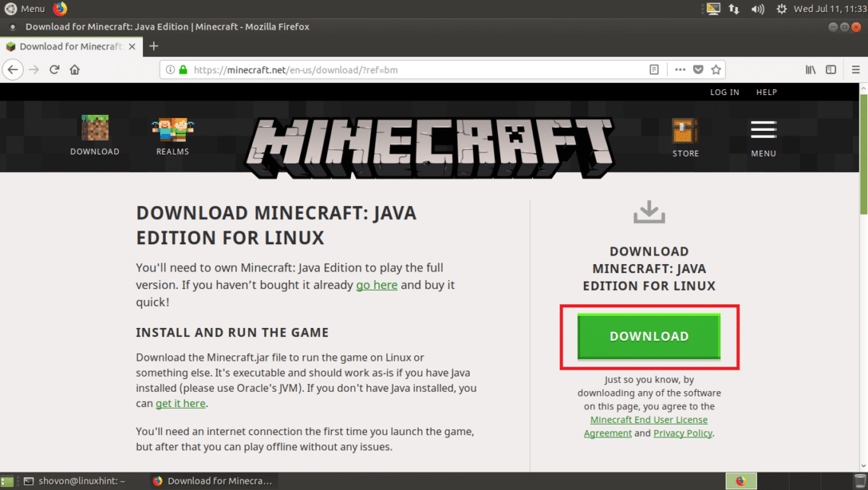The image size is (868, 490).
Task: Follow the 'go here' purchase link
Action: [x=376, y=285]
